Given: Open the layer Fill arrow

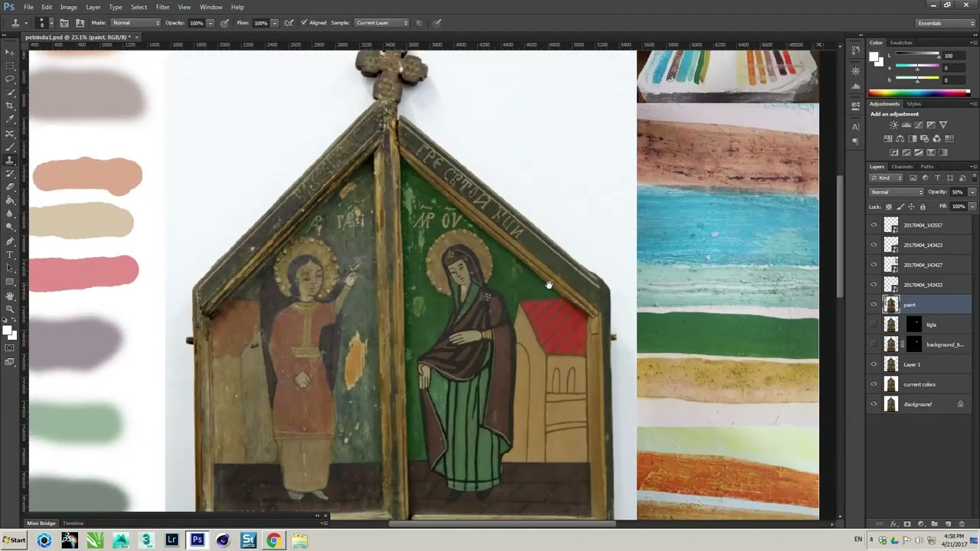Looking at the screenshot, I should point(972,207).
